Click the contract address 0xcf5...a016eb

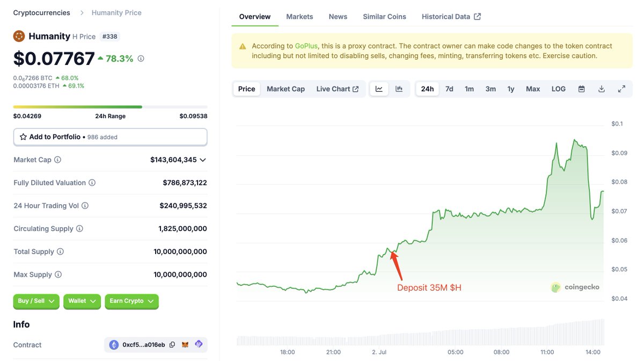pyautogui.click(x=144, y=345)
